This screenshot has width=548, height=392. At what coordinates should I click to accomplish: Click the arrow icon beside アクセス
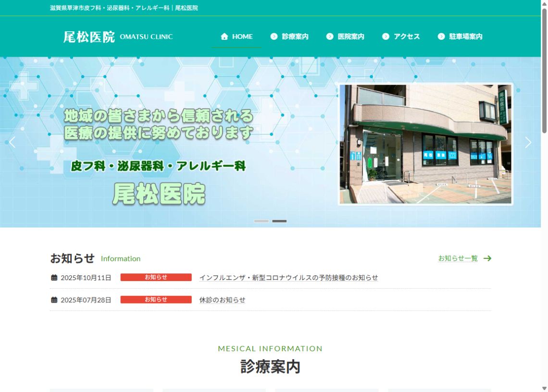coord(386,37)
